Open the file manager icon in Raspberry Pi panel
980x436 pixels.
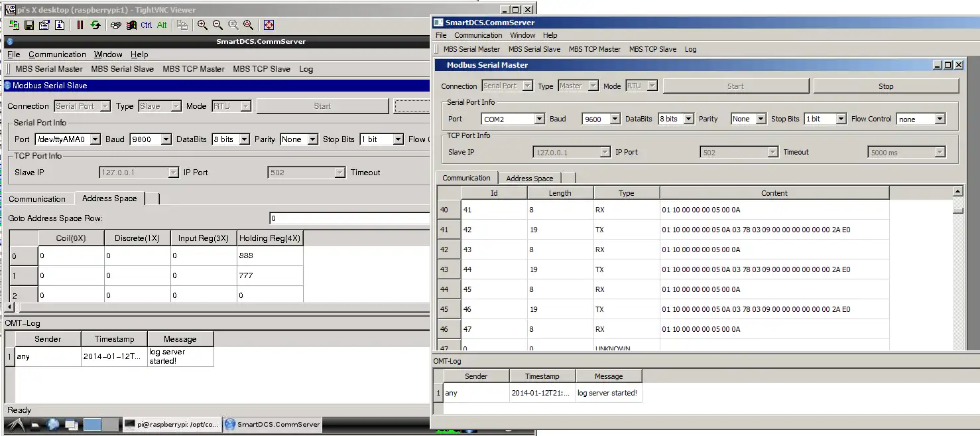(x=35, y=424)
